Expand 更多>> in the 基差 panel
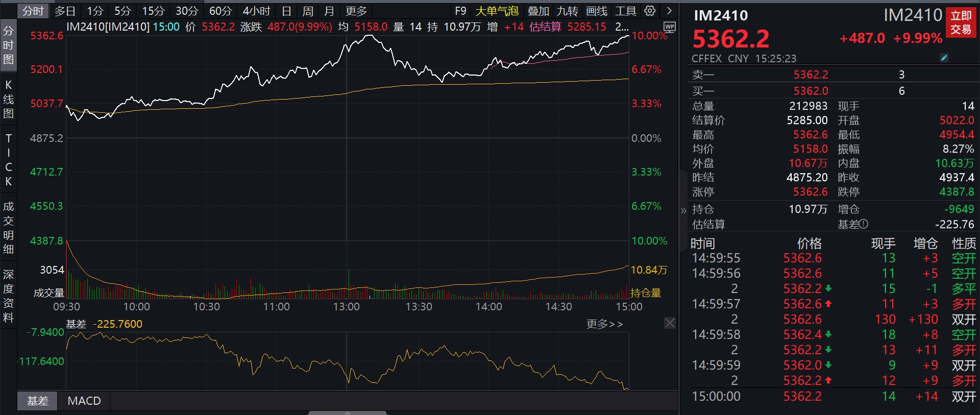980x415 pixels. [604, 324]
